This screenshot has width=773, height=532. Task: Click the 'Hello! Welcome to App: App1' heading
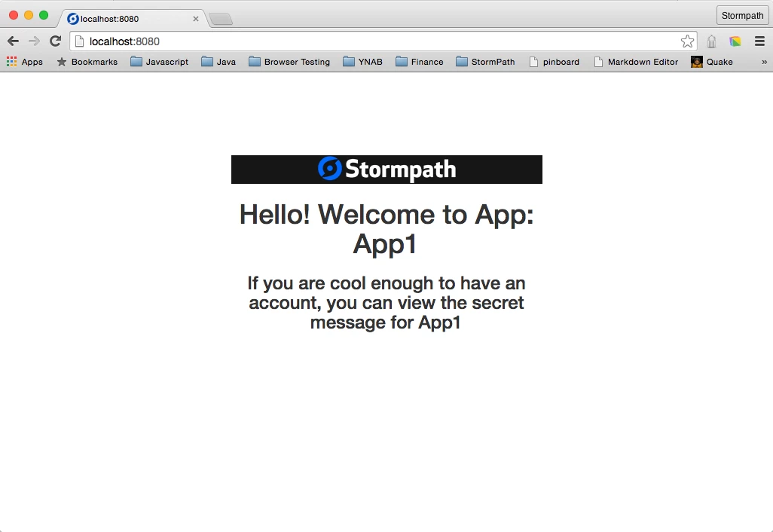click(386, 229)
